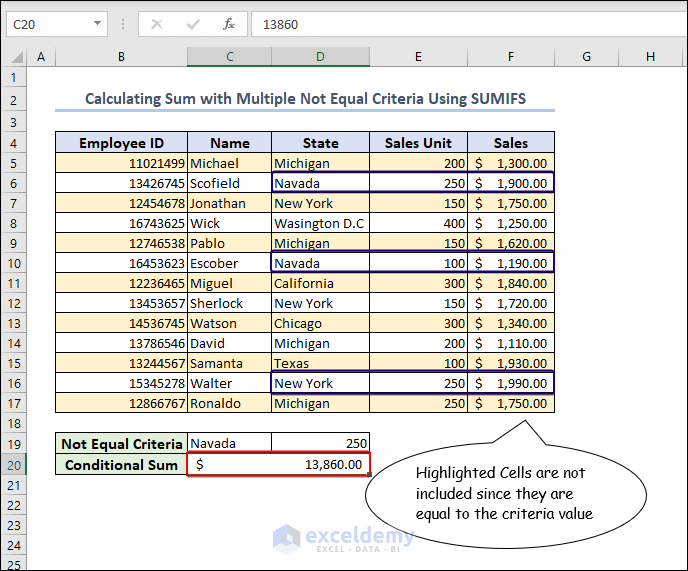Screen dimensions: 688x571
Task: Select Employee ID cell 16743625
Action: click(x=122, y=223)
